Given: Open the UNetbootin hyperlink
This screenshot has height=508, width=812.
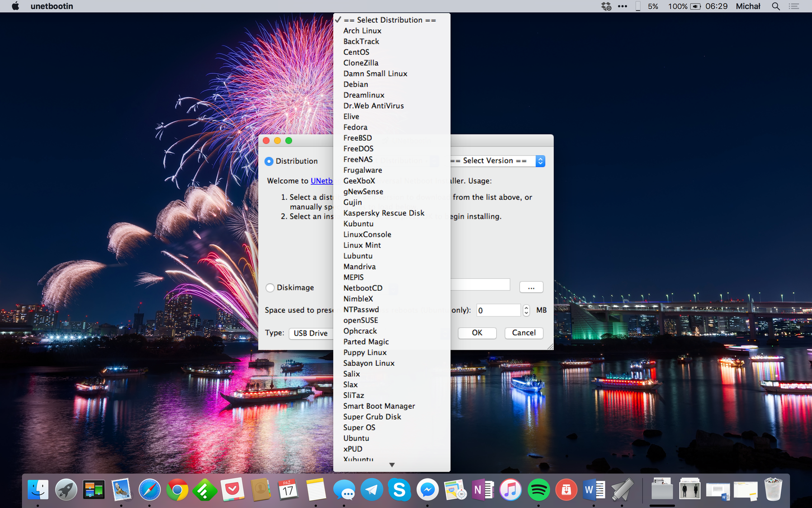Looking at the screenshot, I should coord(322,181).
